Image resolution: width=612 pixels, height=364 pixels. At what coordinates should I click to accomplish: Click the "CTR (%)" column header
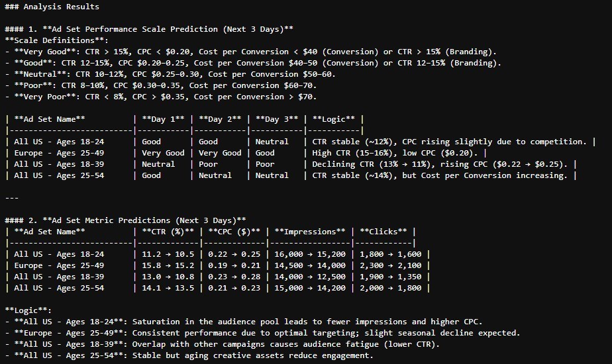click(168, 232)
